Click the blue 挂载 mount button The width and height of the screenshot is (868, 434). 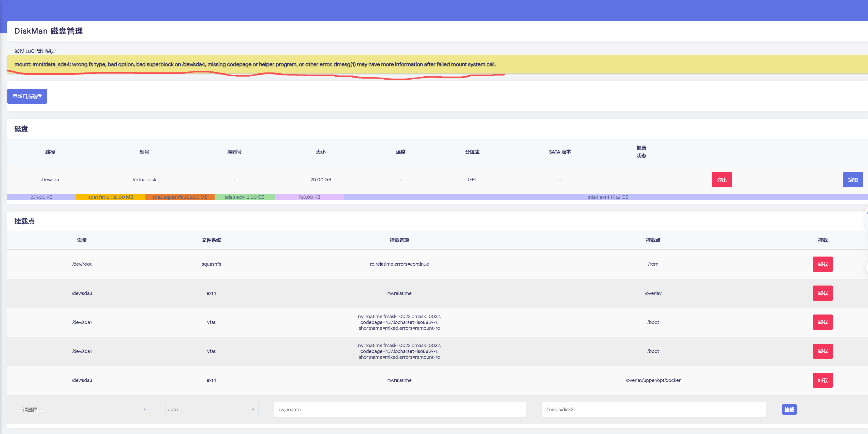[789, 409]
